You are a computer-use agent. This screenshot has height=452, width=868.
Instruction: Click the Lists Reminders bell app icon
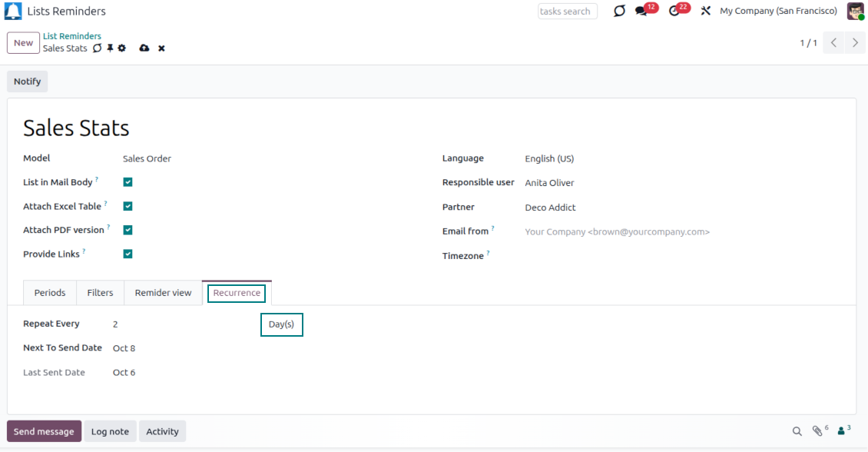pyautogui.click(x=13, y=12)
